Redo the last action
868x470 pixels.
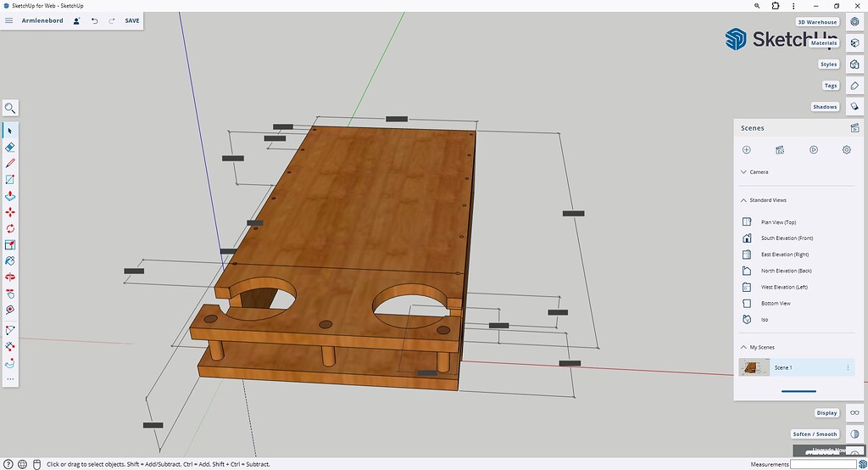112,20
